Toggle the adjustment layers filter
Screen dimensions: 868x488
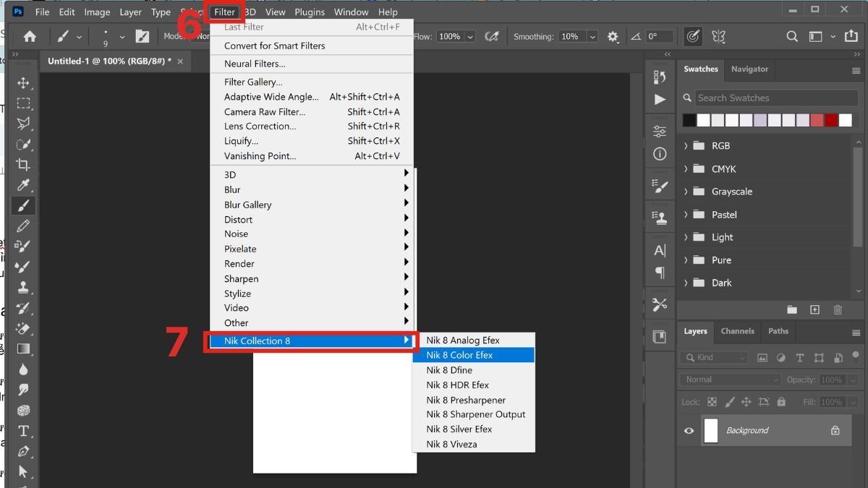[x=781, y=357]
